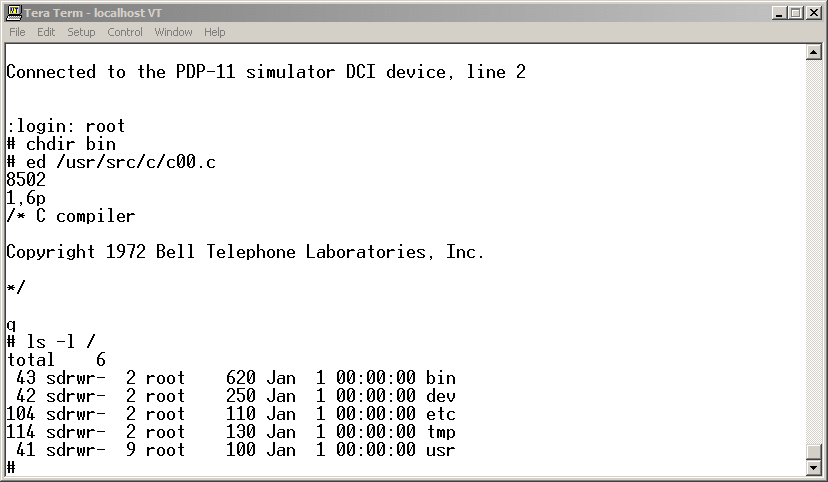Click the final '#' shell prompt
Screen dimensions: 828x482
[11, 468]
